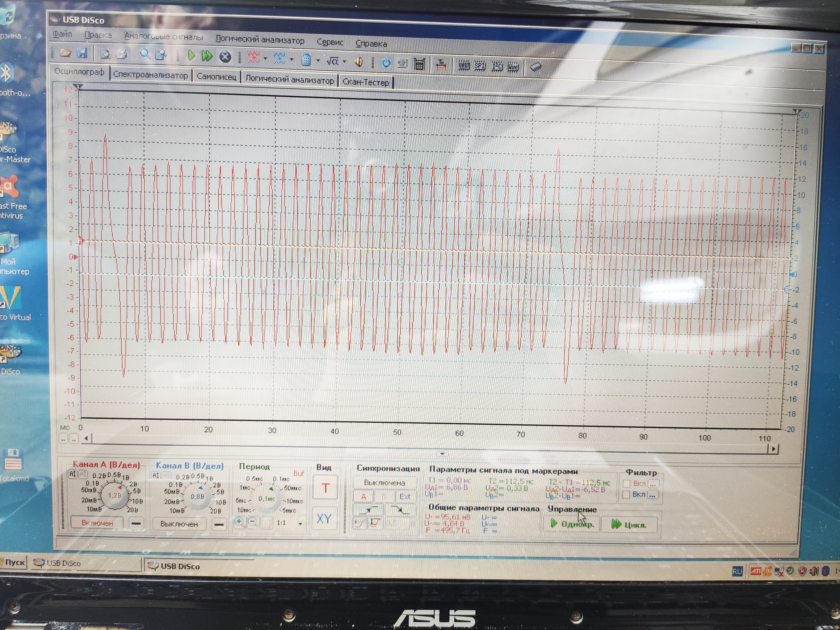Expand dropdown arrow next to square root icon
The height and width of the screenshot is (630, 840).
[344, 61]
